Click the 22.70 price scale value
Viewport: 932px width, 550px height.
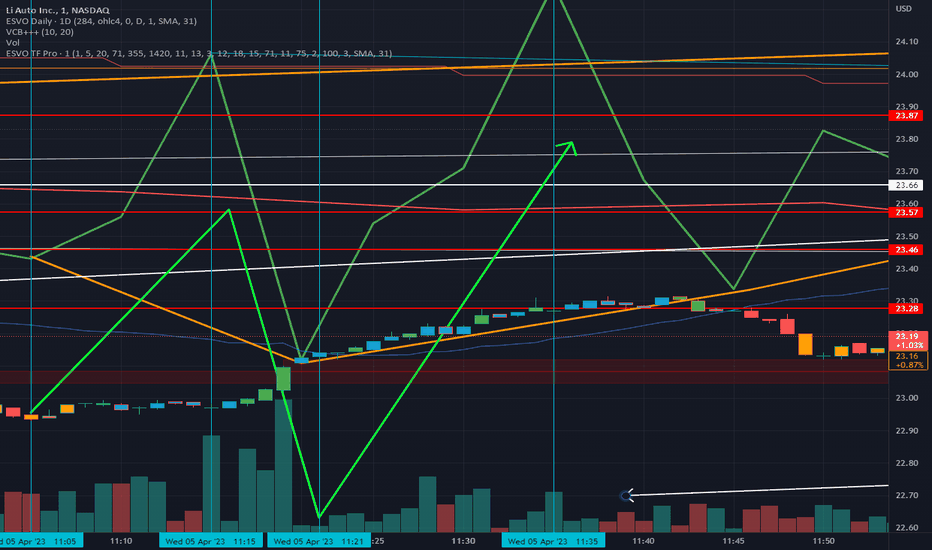(x=906, y=495)
